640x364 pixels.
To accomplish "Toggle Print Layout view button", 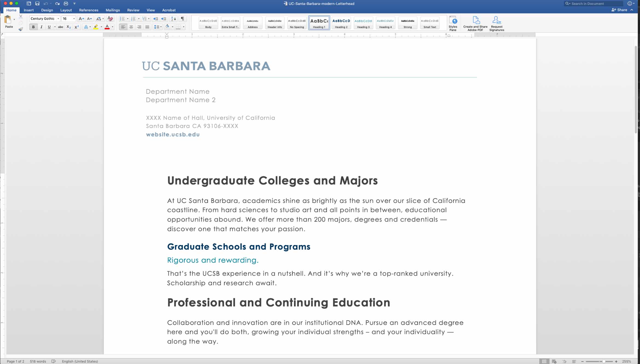I will click(x=544, y=361).
